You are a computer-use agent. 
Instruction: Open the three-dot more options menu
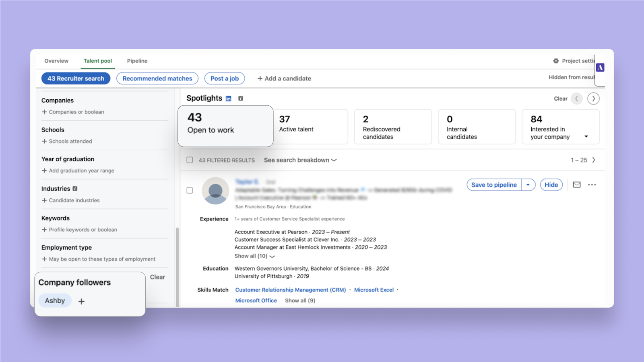(592, 185)
